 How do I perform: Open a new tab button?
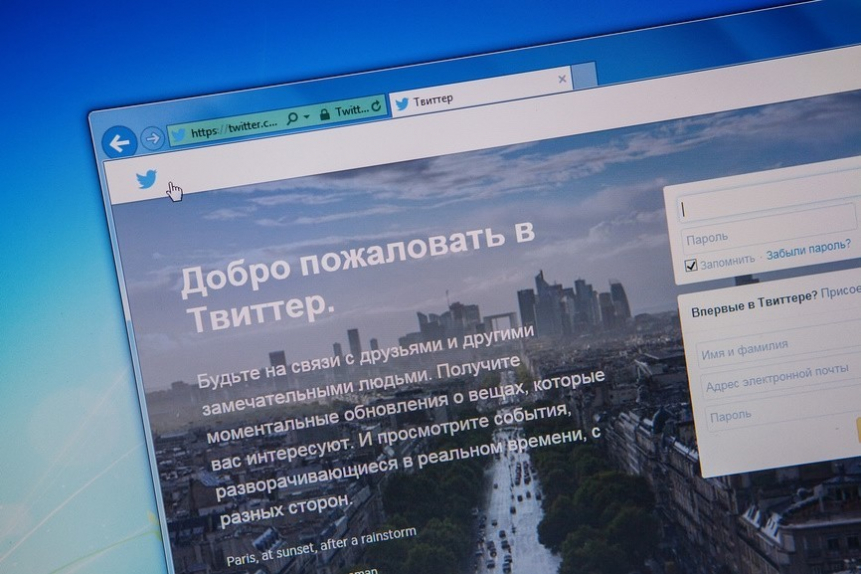click(x=585, y=75)
